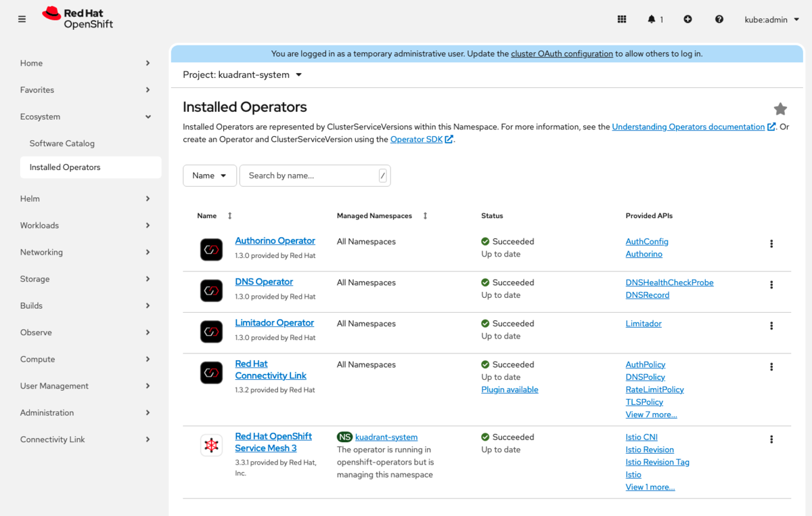
Task: Click the Authorino Operator logo icon
Action: (x=211, y=249)
